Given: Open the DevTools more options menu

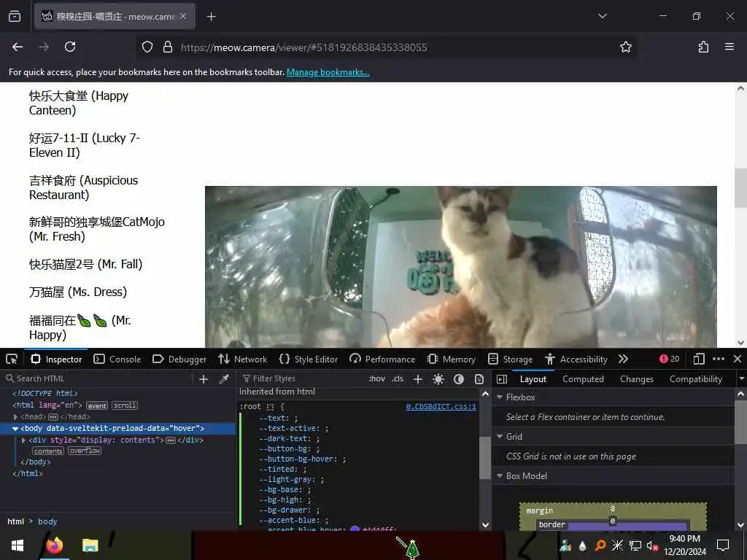Looking at the screenshot, I should [x=719, y=359].
